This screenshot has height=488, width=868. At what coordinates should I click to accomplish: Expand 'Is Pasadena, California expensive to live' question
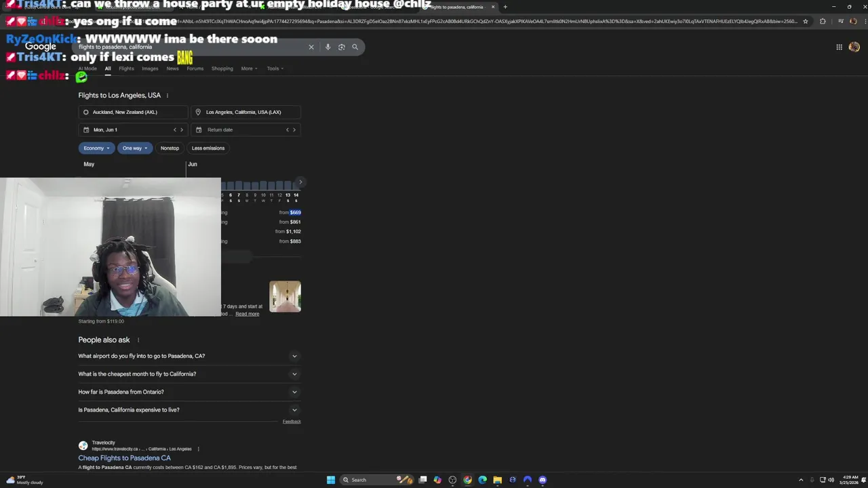click(189, 410)
